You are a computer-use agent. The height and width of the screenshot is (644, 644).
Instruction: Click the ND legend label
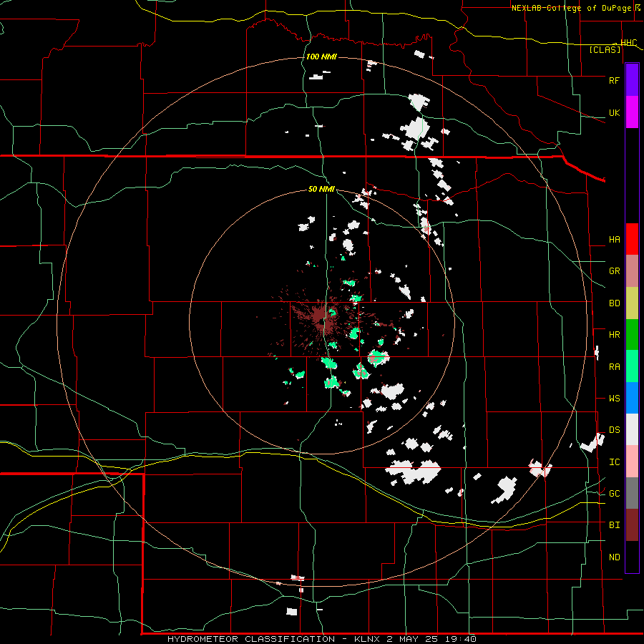coord(614,557)
